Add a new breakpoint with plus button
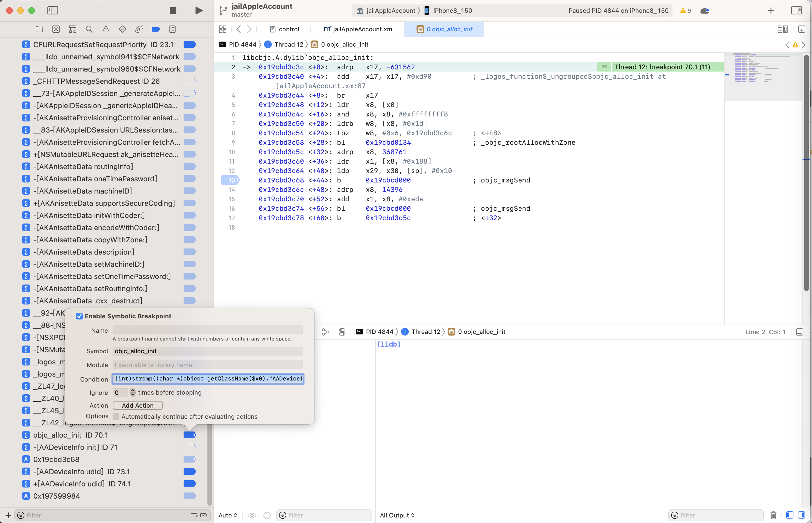This screenshot has height=523, width=812. pos(8,515)
